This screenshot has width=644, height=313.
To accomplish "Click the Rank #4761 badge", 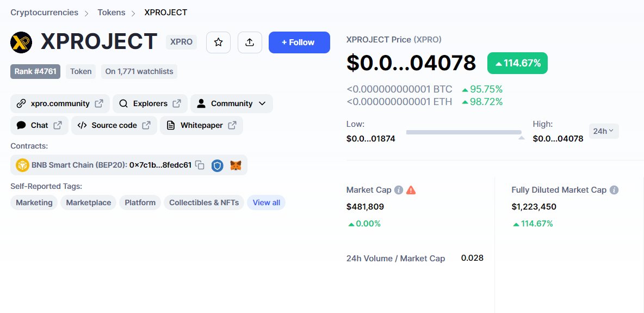I will point(35,71).
